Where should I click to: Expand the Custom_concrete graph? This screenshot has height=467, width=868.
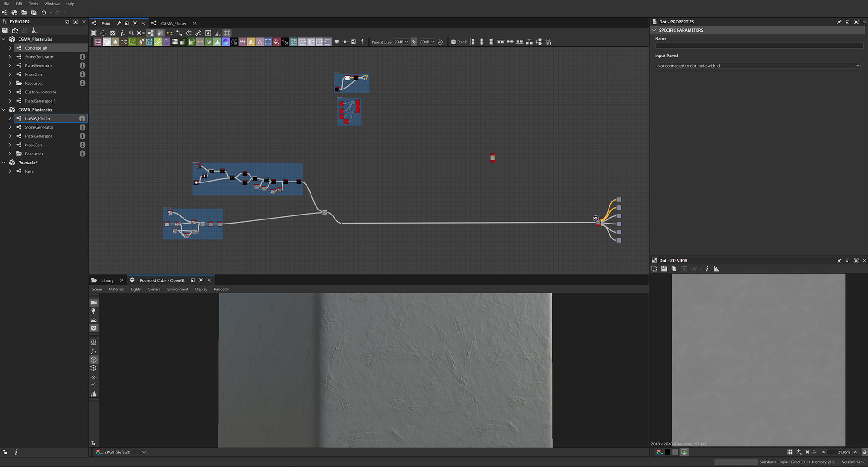[10, 92]
